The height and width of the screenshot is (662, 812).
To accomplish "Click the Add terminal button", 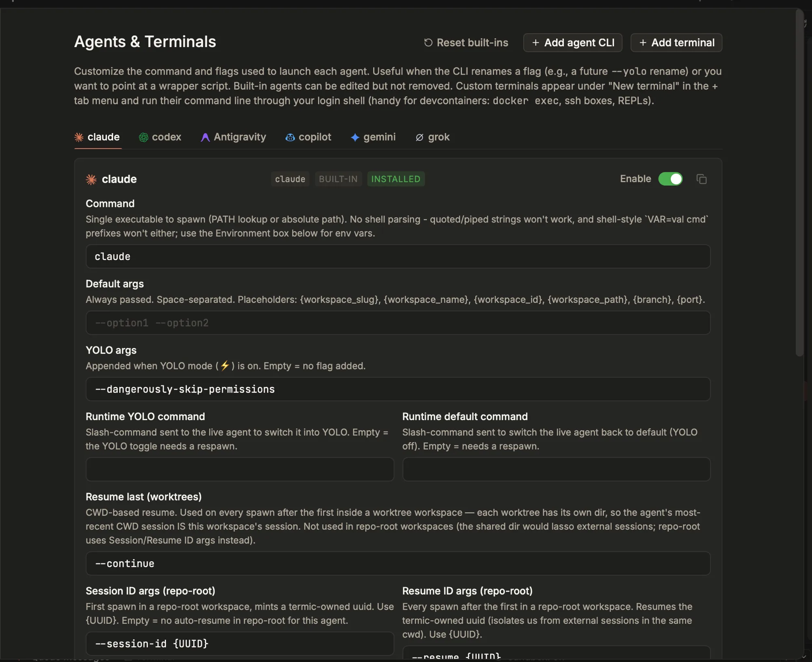I will point(676,43).
